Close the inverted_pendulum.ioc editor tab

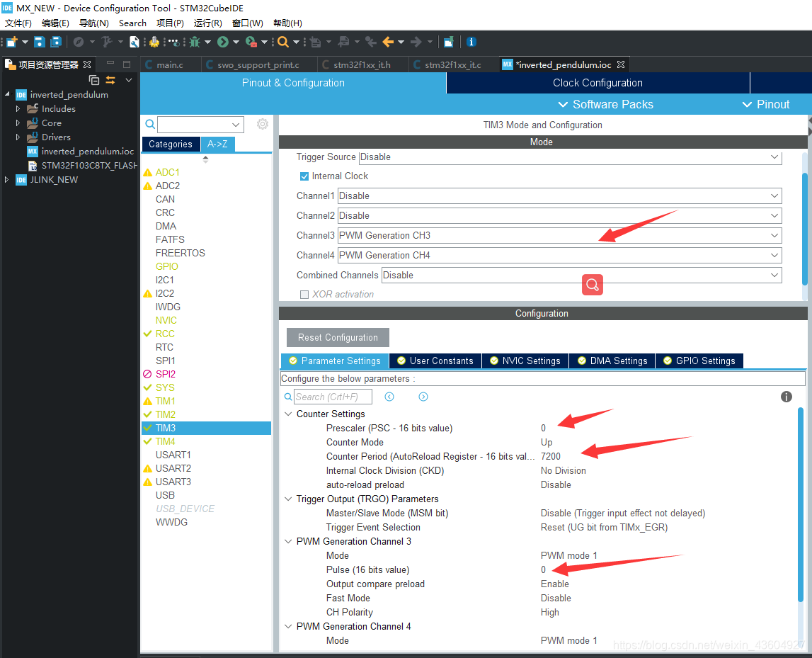(x=621, y=64)
